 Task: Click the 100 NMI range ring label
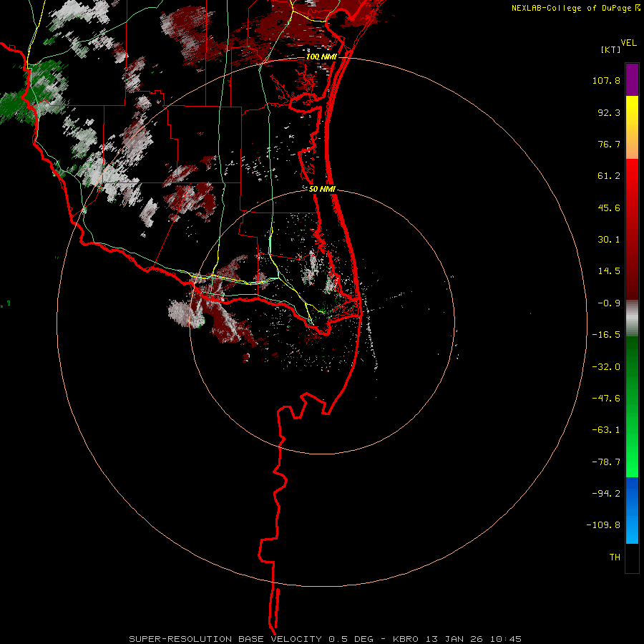pyautogui.click(x=321, y=57)
